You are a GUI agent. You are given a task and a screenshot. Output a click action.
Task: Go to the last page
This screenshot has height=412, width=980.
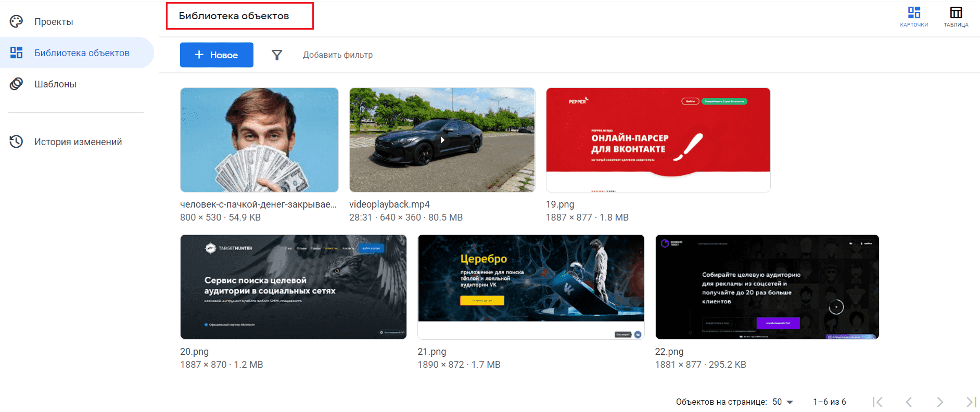click(x=971, y=402)
